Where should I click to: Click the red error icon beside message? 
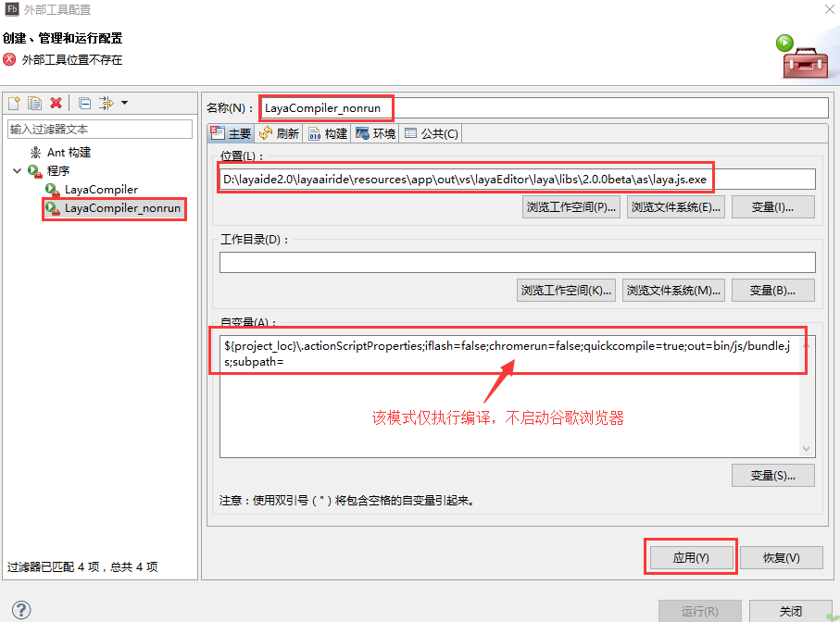[9, 59]
